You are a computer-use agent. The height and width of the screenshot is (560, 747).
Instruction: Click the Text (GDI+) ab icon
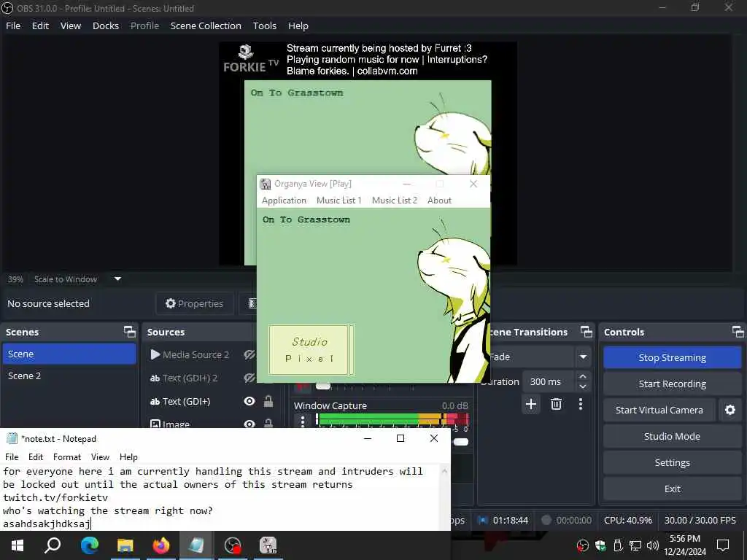point(155,402)
